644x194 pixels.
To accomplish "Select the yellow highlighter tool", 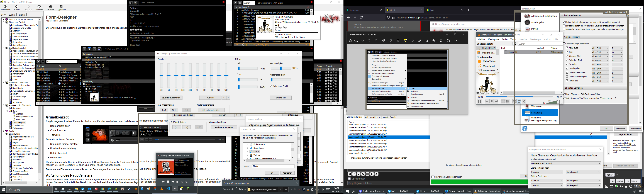I will (405, 41).
